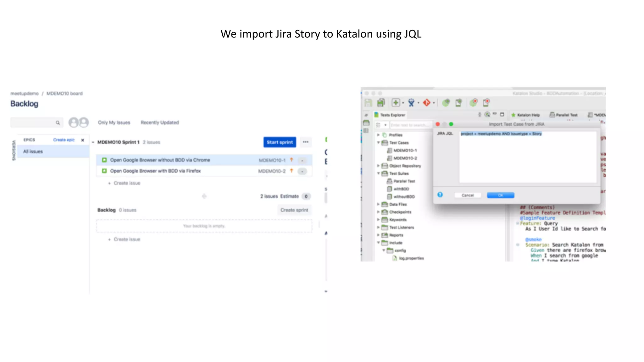
Task: Click the Spy Web icon
Action: pyautogui.click(x=446, y=103)
